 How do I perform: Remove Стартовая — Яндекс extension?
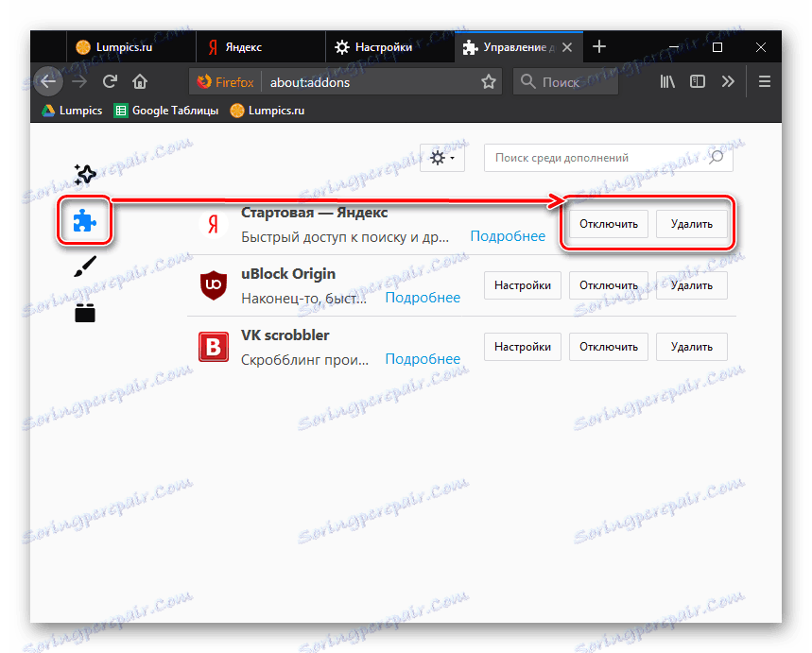692,224
